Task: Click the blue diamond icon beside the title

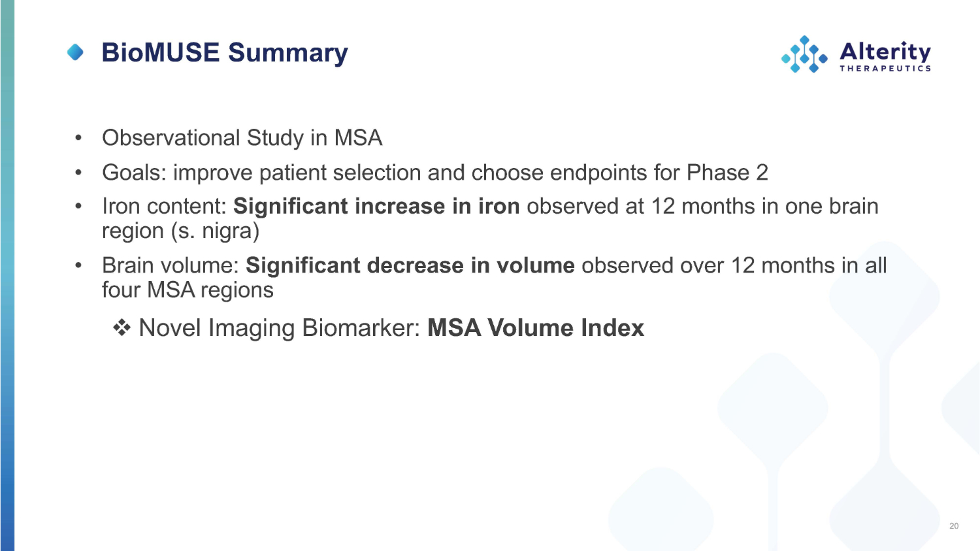Action: click(76, 52)
